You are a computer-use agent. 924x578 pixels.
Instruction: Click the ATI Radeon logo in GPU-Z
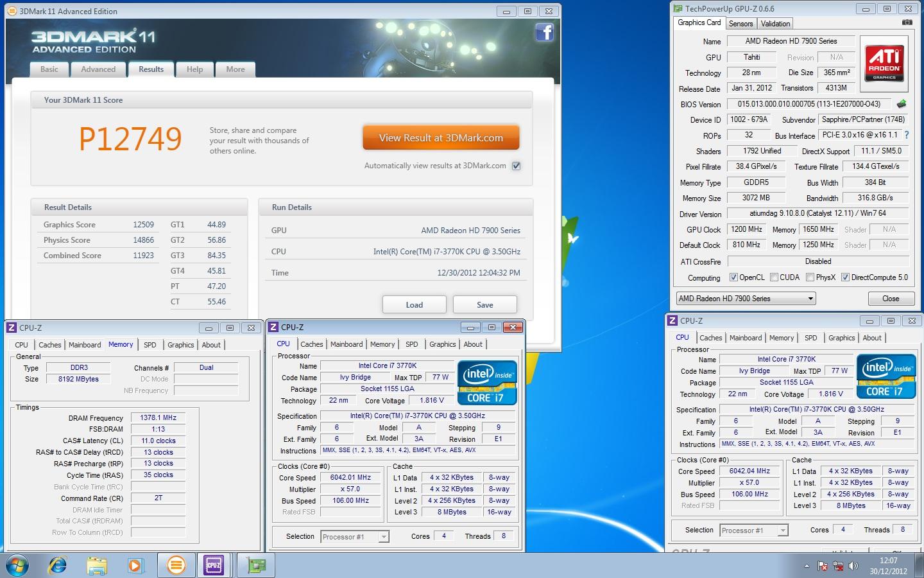[884, 64]
